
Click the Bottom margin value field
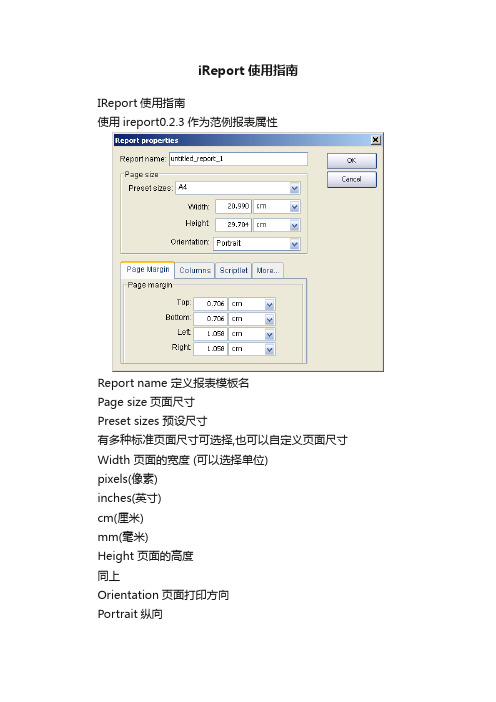click(x=210, y=319)
